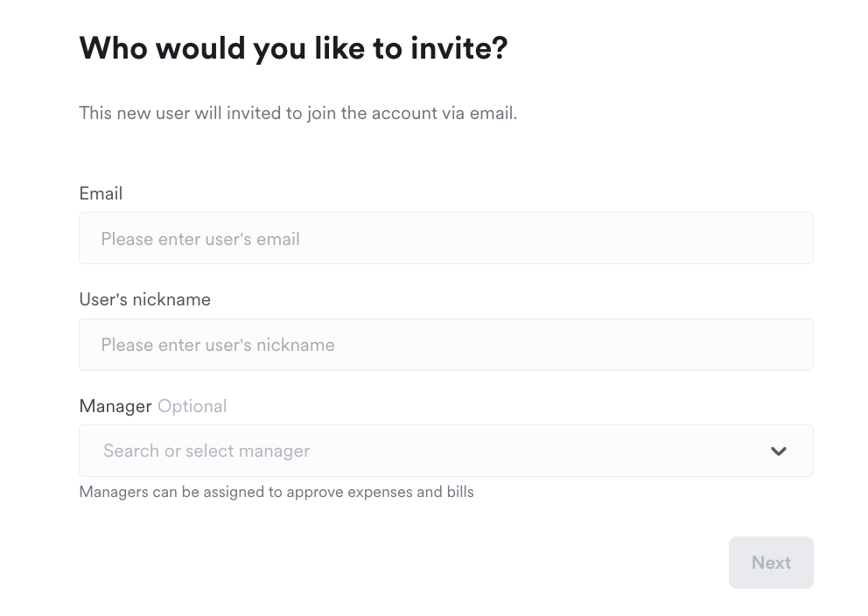
Task: Click the manager dropdown chevron arrow
Action: pyautogui.click(x=778, y=451)
